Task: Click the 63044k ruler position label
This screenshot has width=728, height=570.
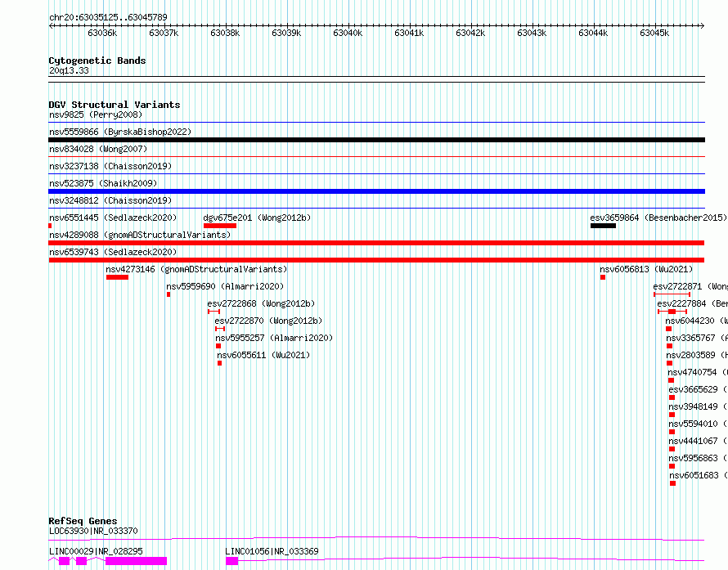Action: tap(593, 33)
